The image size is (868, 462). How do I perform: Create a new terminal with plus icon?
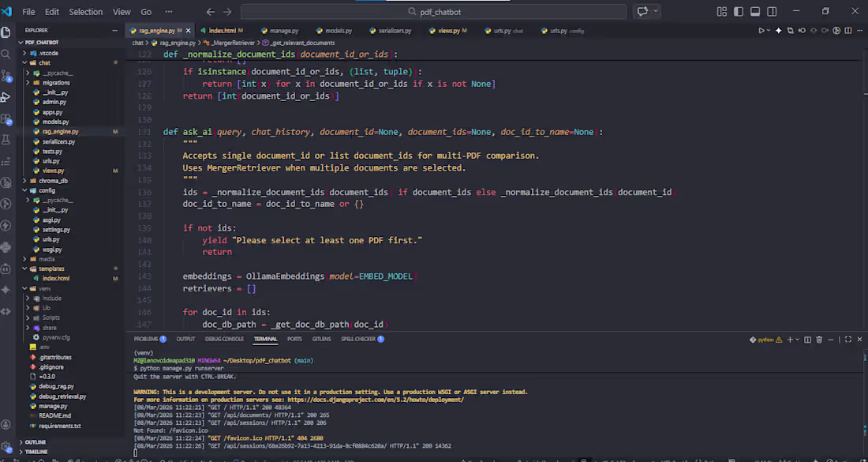[790, 340]
